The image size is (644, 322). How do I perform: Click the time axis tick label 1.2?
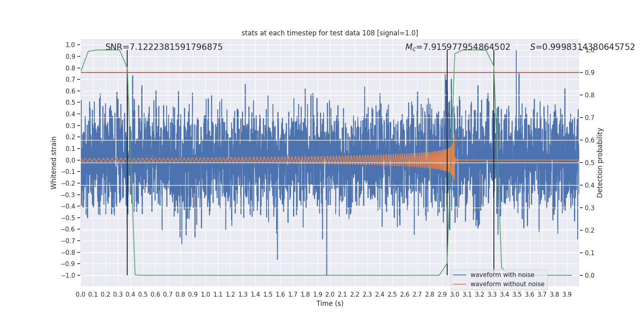[230, 295]
